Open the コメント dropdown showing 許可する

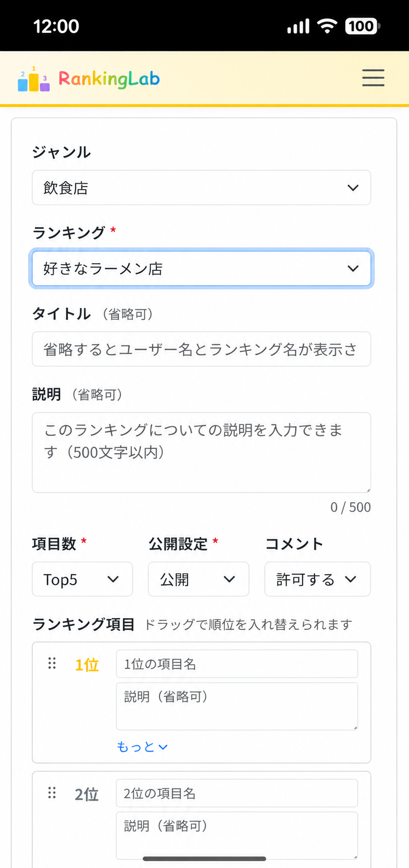[317, 579]
